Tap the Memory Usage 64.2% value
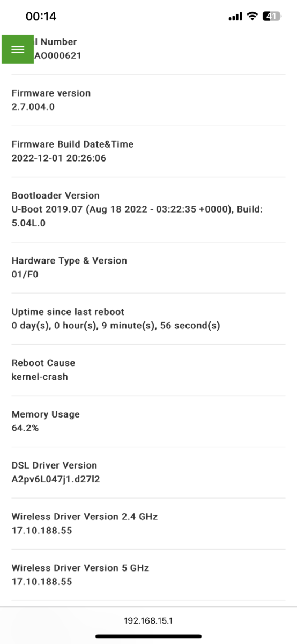The image size is (297, 644). click(25, 428)
